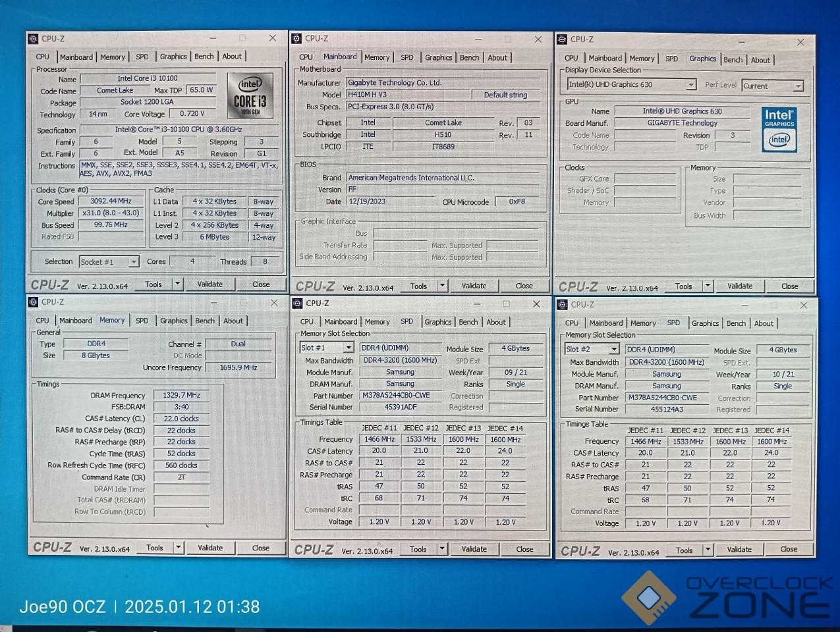Click the Tools button in the Processor window

[x=154, y=284]
